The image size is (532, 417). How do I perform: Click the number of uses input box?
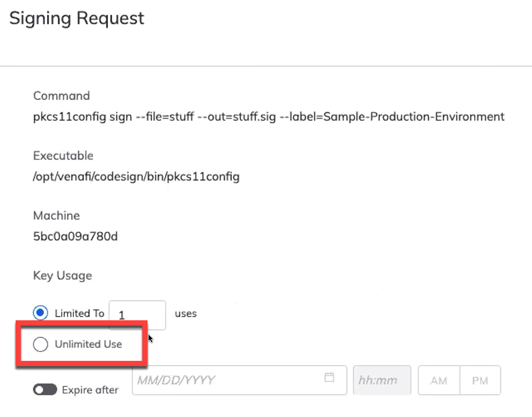[x=137, y=315]
